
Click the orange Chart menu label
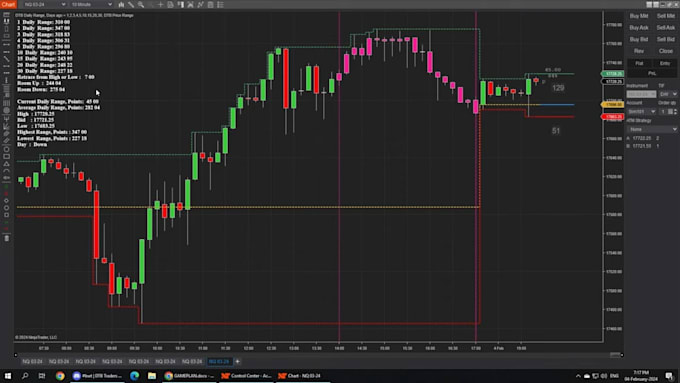8,4
